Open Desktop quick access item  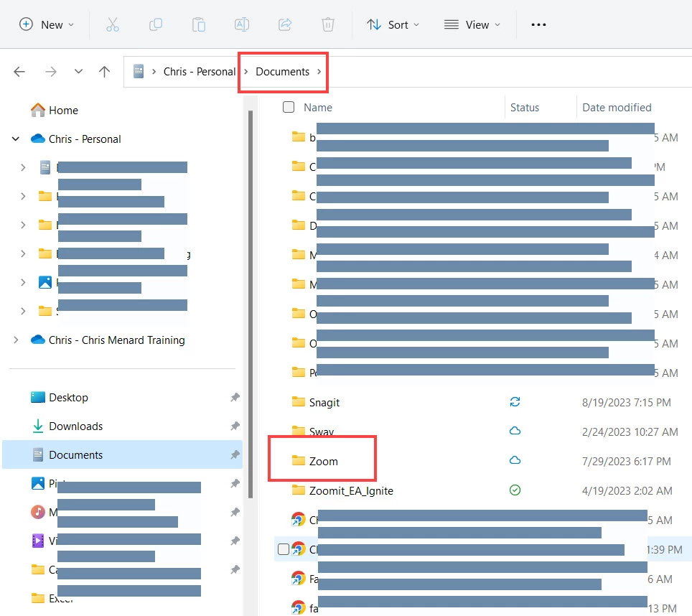[x=68, y=398]
